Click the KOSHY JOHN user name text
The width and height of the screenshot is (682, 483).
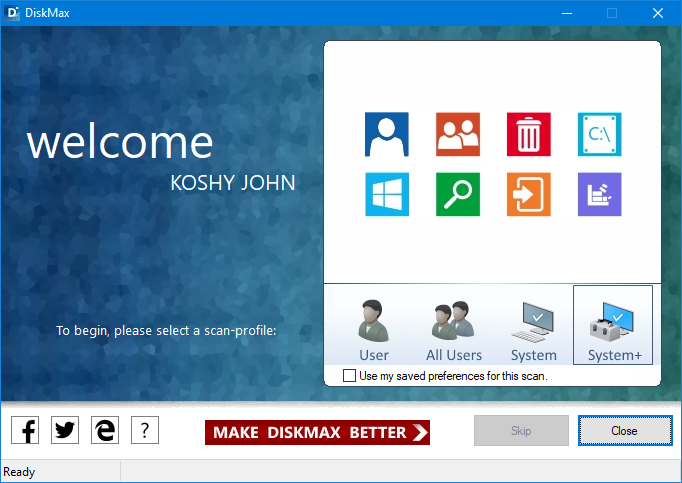point(233,183)
